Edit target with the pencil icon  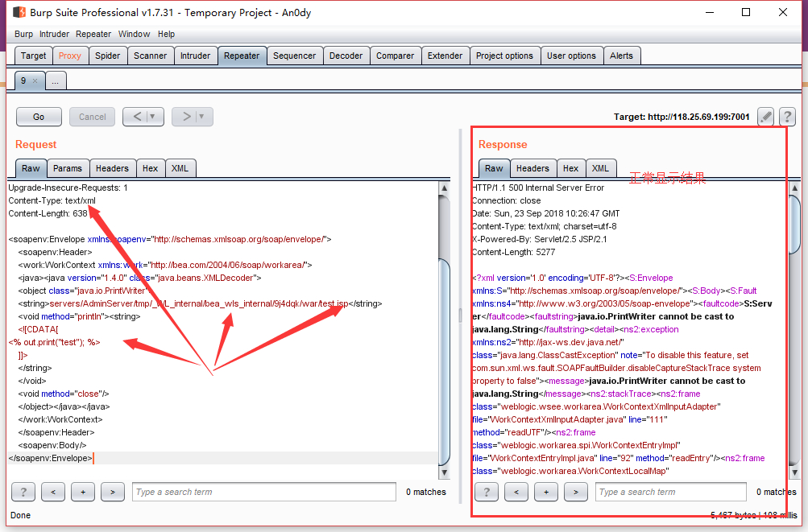pyautogui.click(x=766, y=117)
